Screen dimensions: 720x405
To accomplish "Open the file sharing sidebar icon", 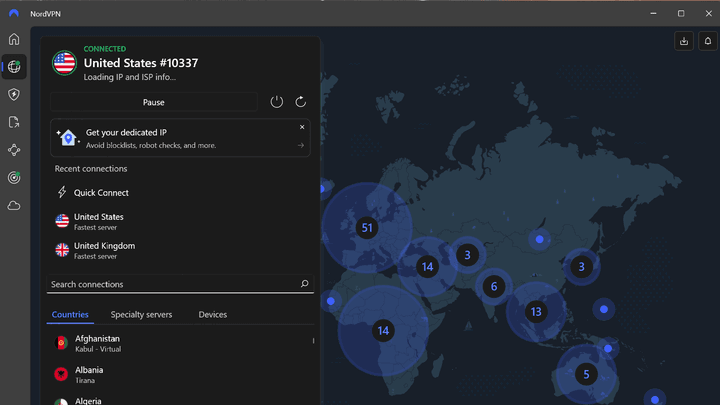I will pos(14,122).
